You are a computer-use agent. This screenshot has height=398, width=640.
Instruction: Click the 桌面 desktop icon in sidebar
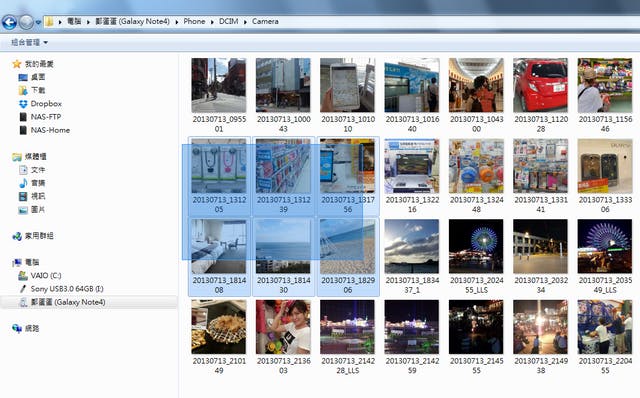pos(23,77)
